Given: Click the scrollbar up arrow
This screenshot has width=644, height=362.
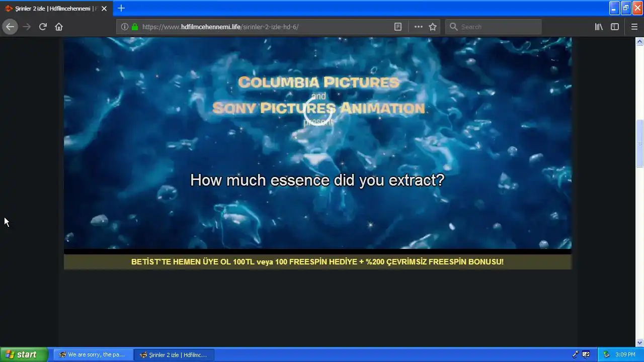Looking at the screenshot, I should [639, 41].
